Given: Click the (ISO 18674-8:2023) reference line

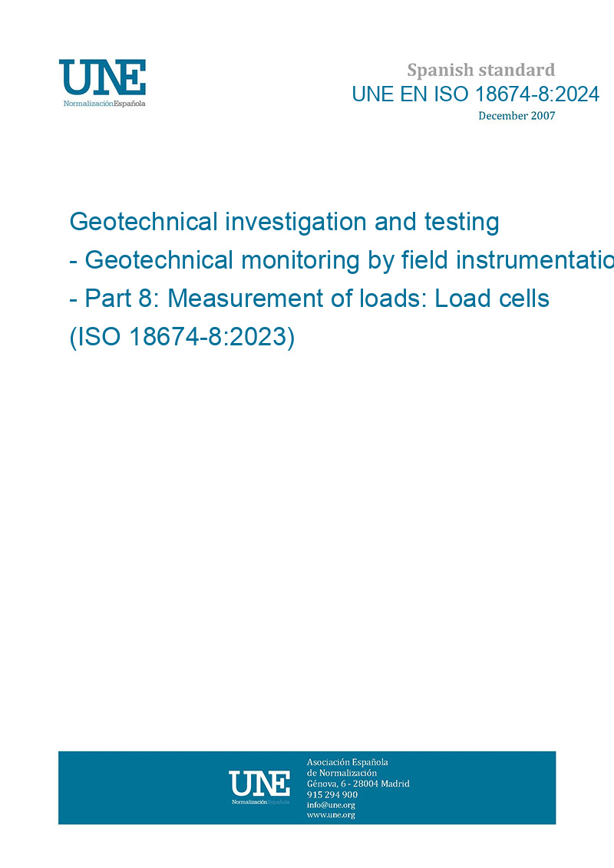Looking at the screenshot, I should tap(182, 337).
